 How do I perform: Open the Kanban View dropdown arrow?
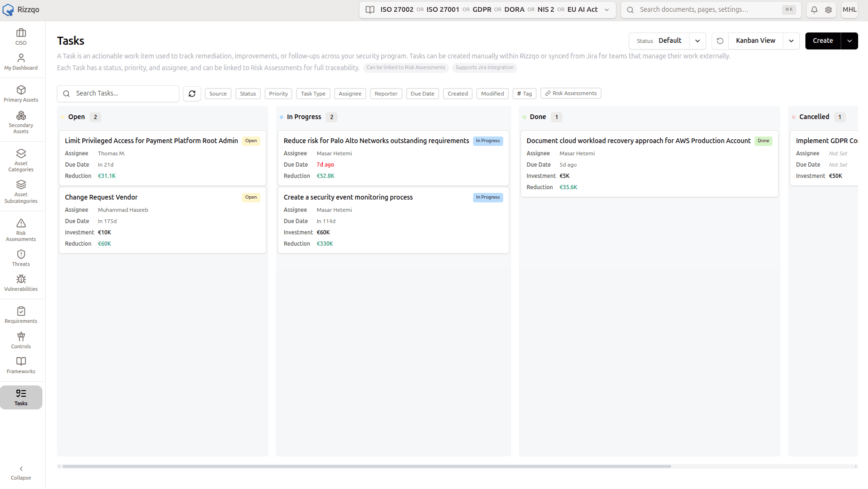pos(791,41)
